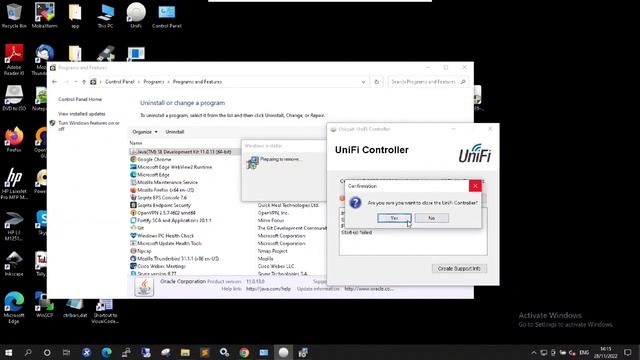
Task: Select Microsoft Update Health Tools entry
Action: click(x=169, y=243)
